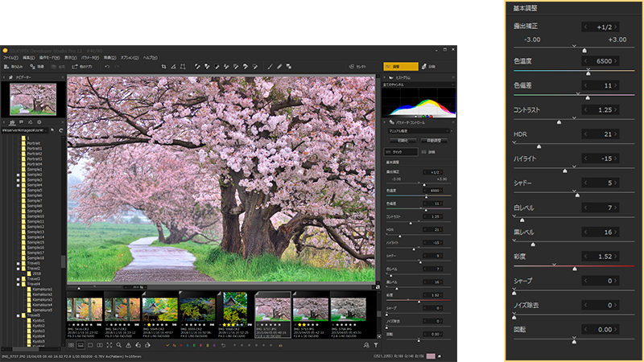Switch parameter panel to 詳細 mode
Viewport: 644px width, 362px height.
[428, 152]
